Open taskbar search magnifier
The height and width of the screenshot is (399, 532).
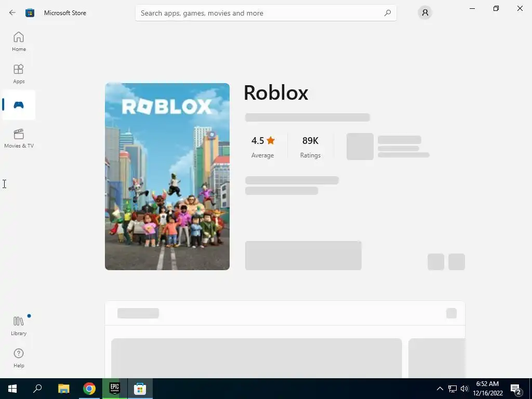click(37, 389)
